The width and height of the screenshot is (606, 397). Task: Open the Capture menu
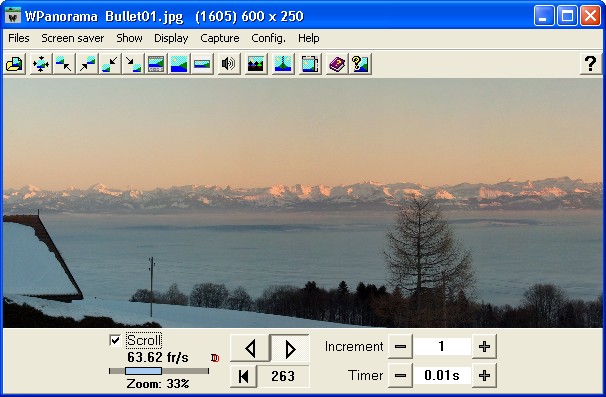pyautogui.click(x=220, y=38)
